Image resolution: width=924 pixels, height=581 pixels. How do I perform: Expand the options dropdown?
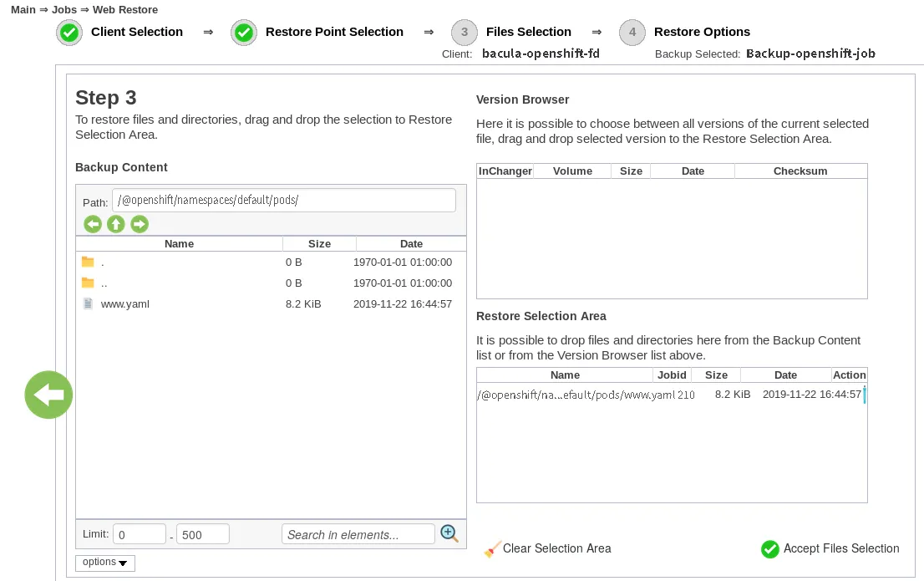(x=105, y=563)
